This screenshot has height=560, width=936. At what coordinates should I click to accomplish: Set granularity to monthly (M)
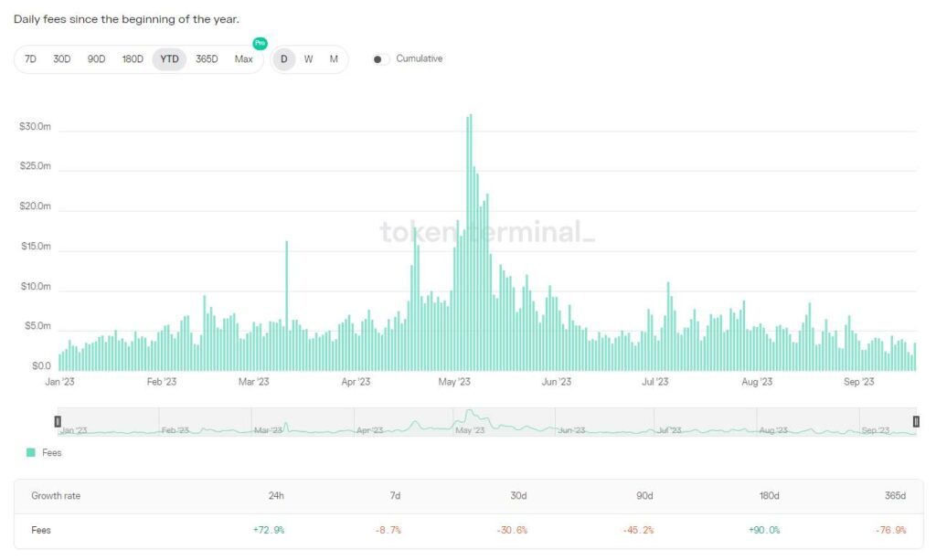pos(334,59)
